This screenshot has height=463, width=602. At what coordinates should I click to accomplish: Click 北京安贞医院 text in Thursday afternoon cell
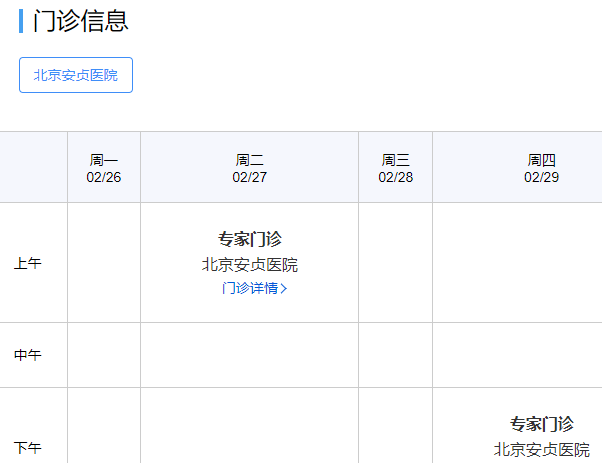(541, 450)
